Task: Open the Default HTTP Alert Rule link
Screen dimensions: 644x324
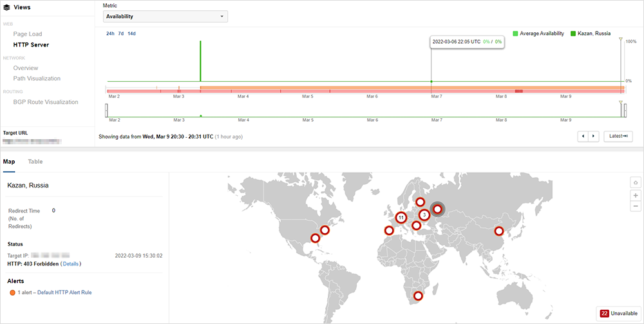Action: (64, 292)
